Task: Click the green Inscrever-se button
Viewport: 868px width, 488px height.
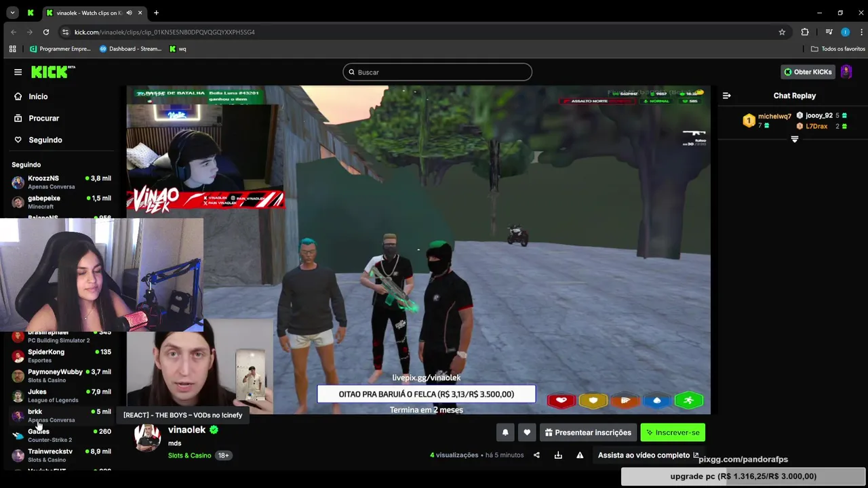Action: pyautogui.click(x=673, y=432)
